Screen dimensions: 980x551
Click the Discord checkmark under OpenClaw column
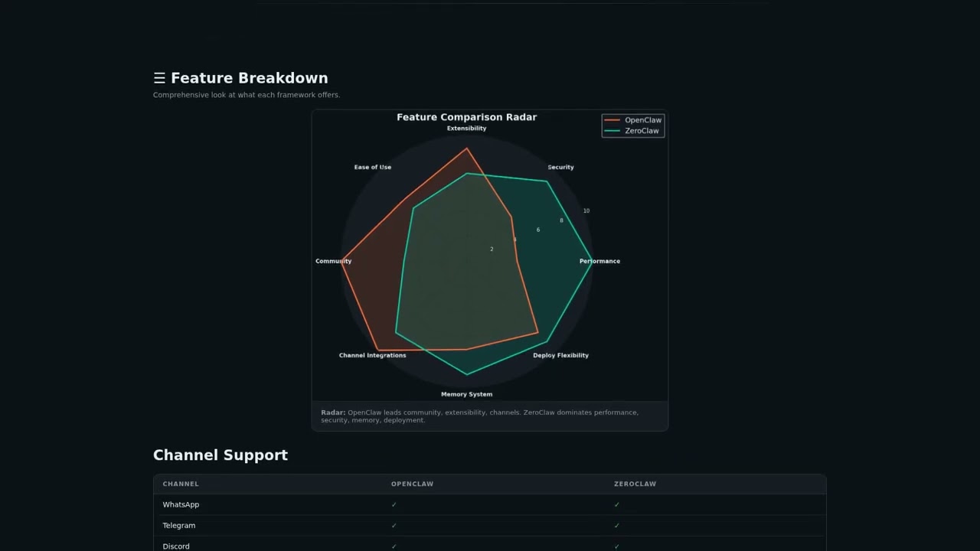[x=394, y=546]
